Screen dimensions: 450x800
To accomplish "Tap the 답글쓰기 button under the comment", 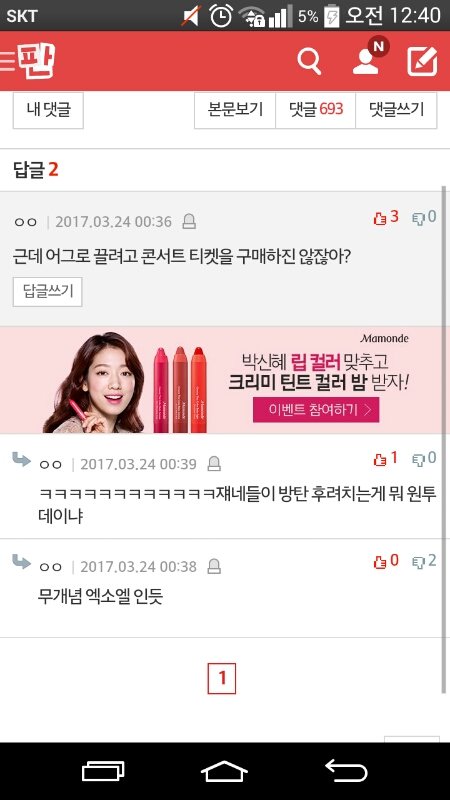I will point(47,292).
